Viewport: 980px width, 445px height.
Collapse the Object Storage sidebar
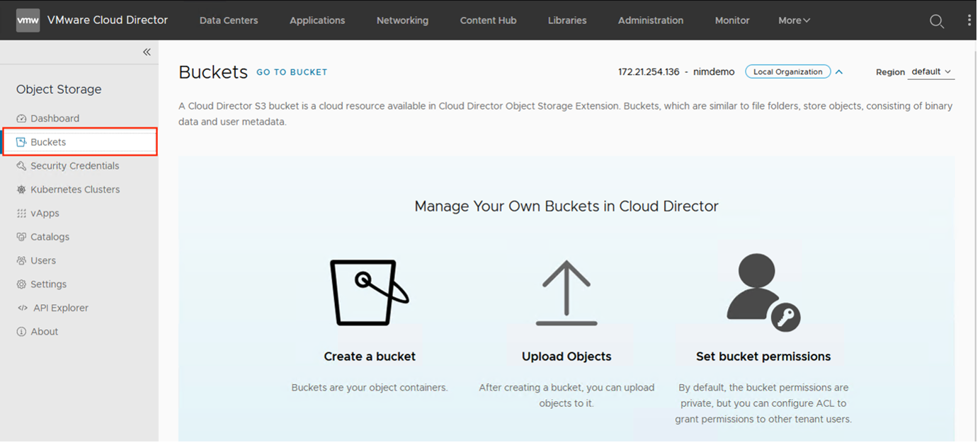tap(147, 52)
